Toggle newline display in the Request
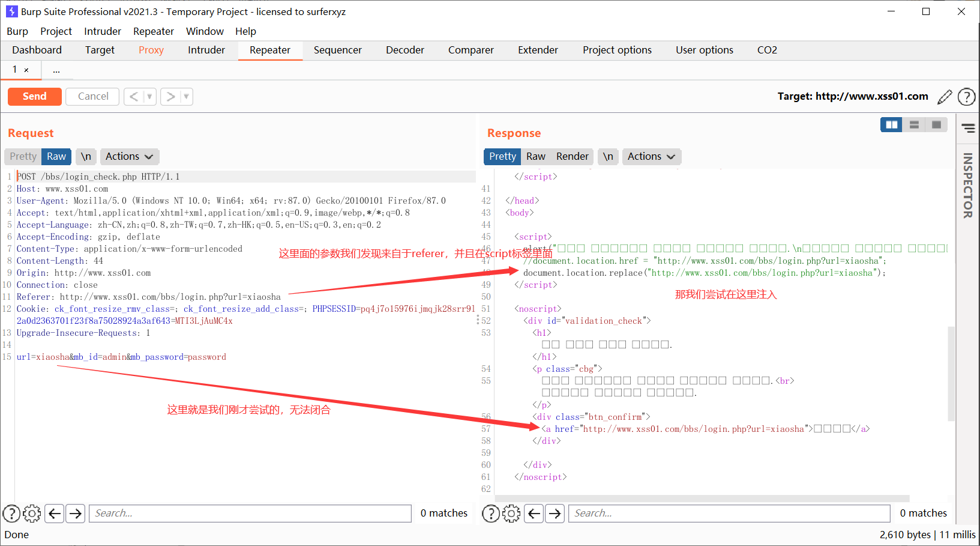Screen dimensions: 980x546 [86, 157]
